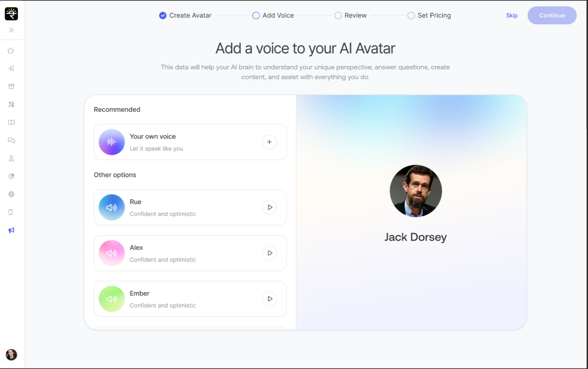Open user profile avatar at sidebar bottom
The width and height of the screenshot is (588, 369).
(x=11, y=355)
